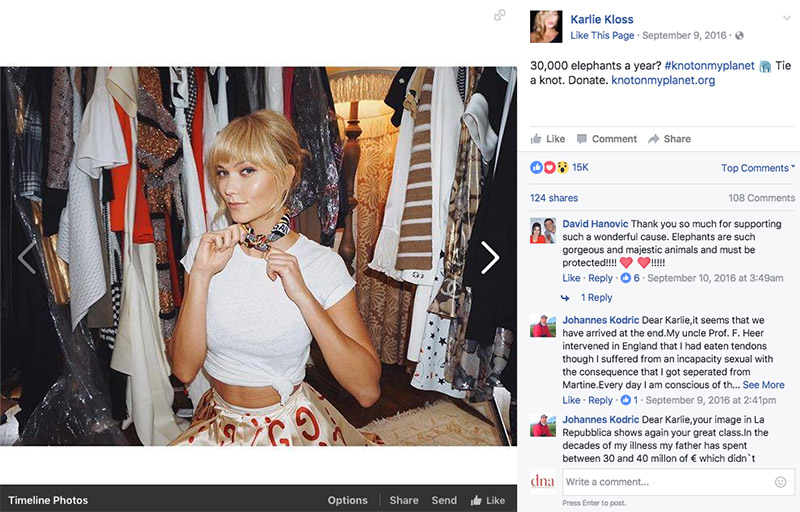Go to the next photo arrow
The height and width of the screenshot is (512, 800).
point(490,258)
